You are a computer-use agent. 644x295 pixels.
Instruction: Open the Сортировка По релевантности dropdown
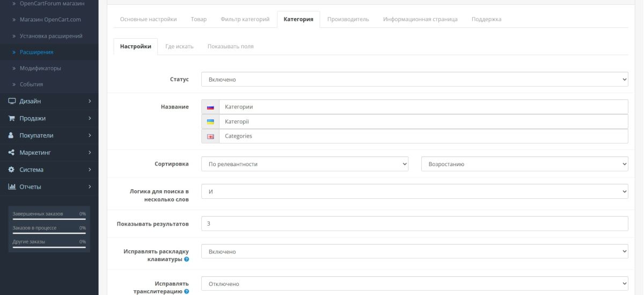(x=305, y=164)
